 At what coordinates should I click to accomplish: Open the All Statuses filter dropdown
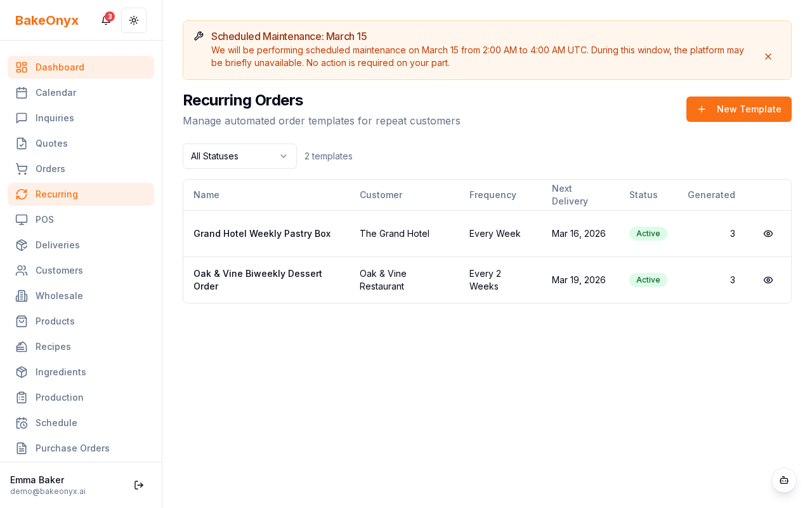click(239, 156)
